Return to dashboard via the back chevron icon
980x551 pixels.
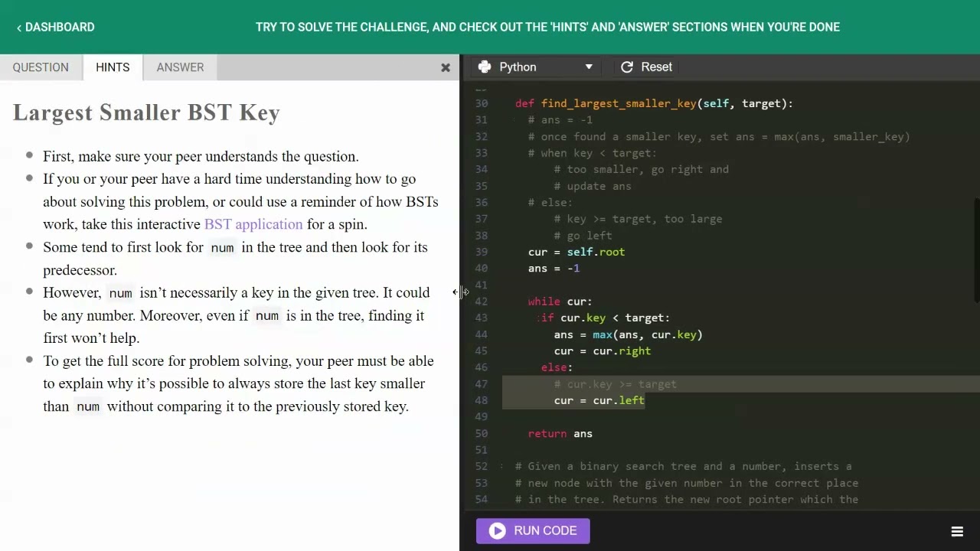point(18,27)
